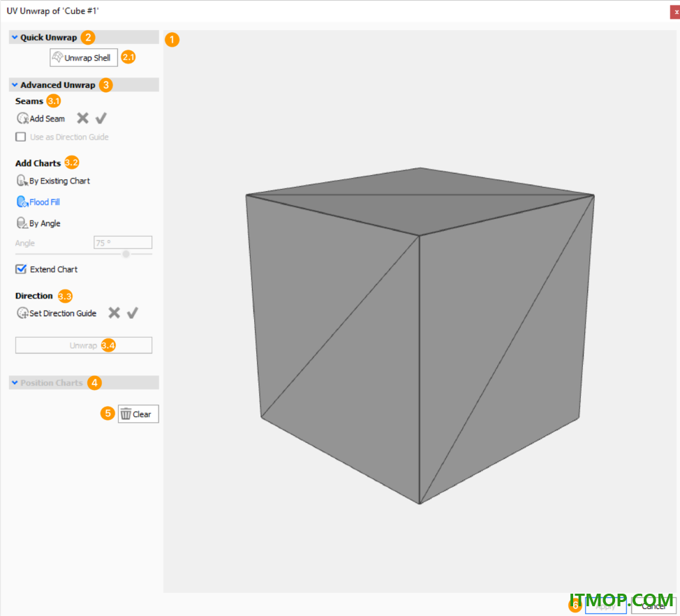Collapse the Quick Unwrap section
This screenshot has width=680, height=616.
point(15,37)
